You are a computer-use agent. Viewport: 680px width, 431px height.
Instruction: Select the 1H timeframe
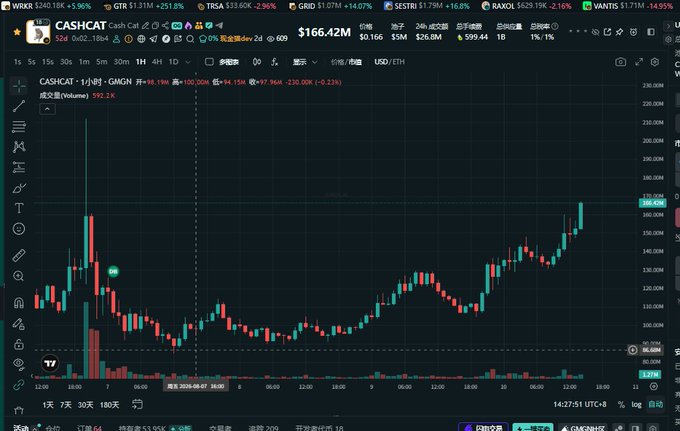pos(141,62)
